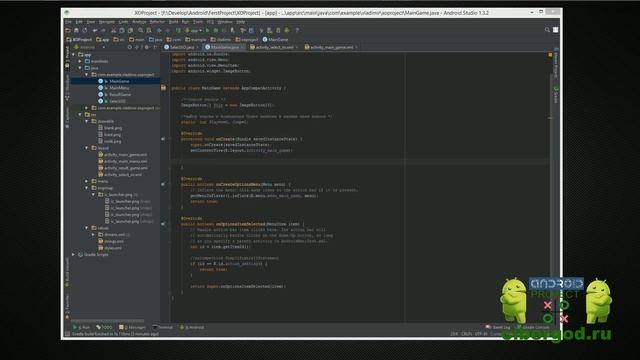Click the Save All toolbar icon
This screenshot has height=360, width=640.
[76, 30]
